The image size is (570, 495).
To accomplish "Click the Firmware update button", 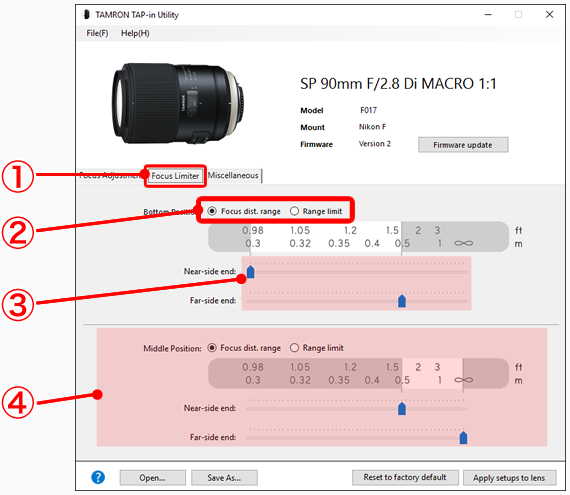I will pyautogui.click(x=463, y=145).
